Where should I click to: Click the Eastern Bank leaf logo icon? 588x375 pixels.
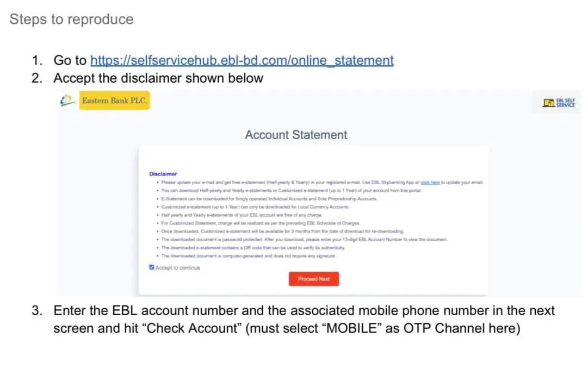coord(67,101)
